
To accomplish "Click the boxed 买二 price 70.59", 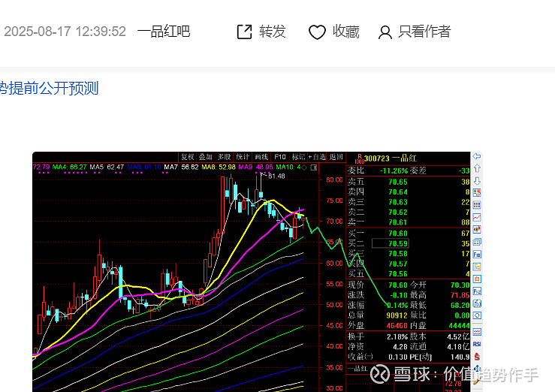I will coord(390,243).
